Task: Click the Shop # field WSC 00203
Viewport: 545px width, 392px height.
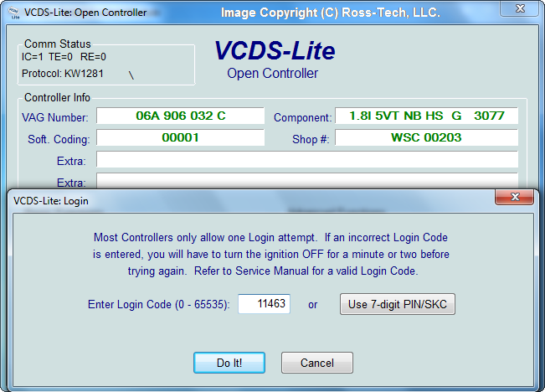Action: [426, 137]
